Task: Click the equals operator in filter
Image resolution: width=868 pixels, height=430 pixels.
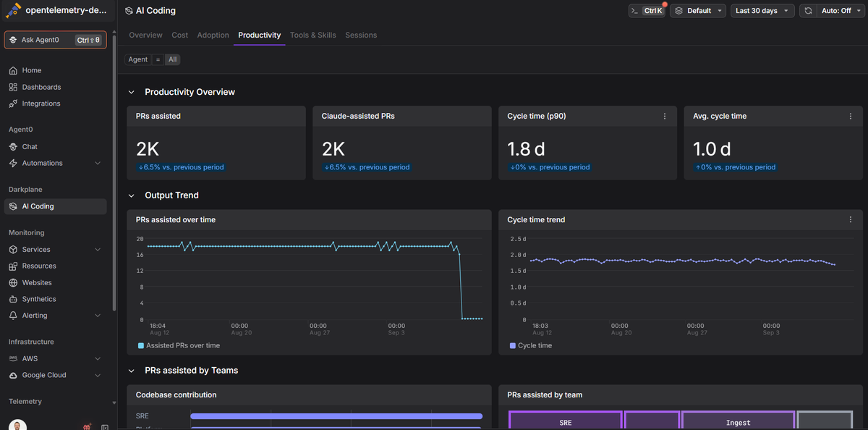Action: 158,59
